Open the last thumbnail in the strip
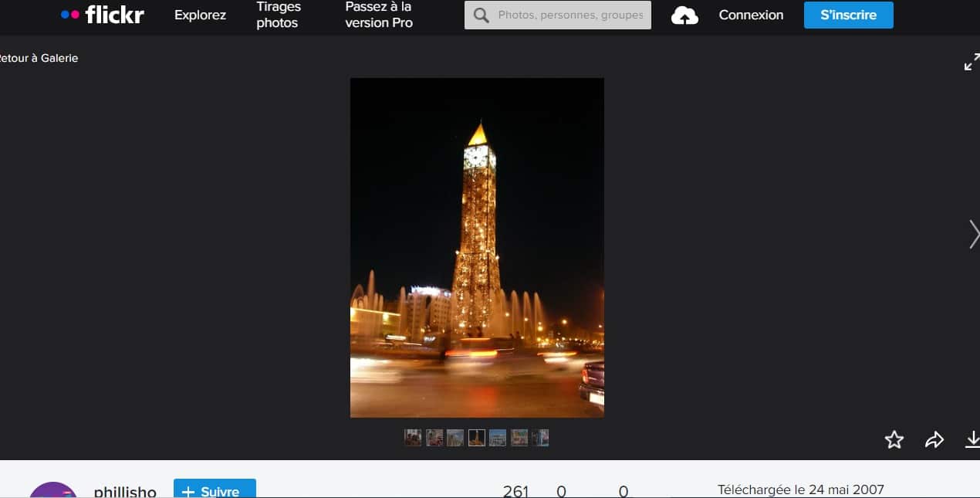Viewport: 980px width, 498px height. [x=541, y=437]
